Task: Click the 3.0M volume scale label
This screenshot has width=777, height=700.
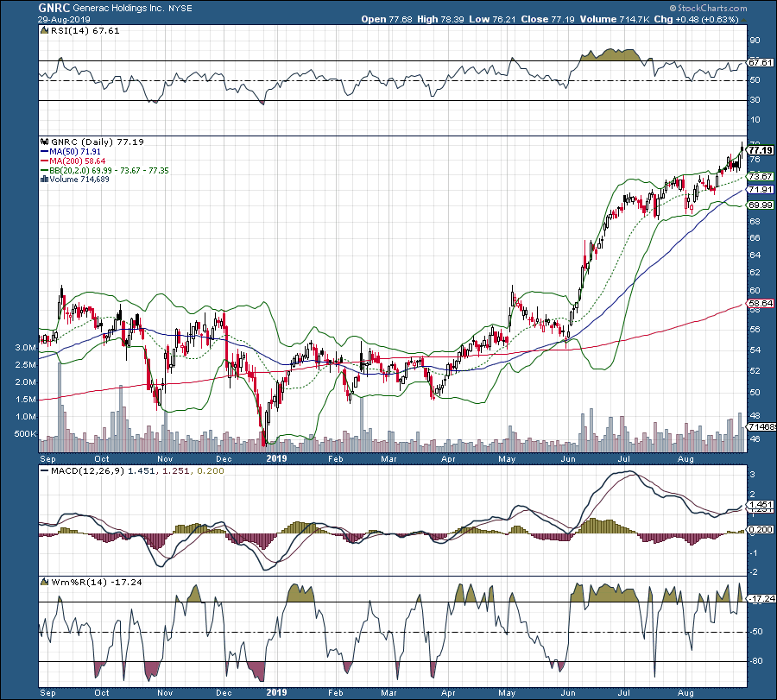Action: (x=26, y=348)
